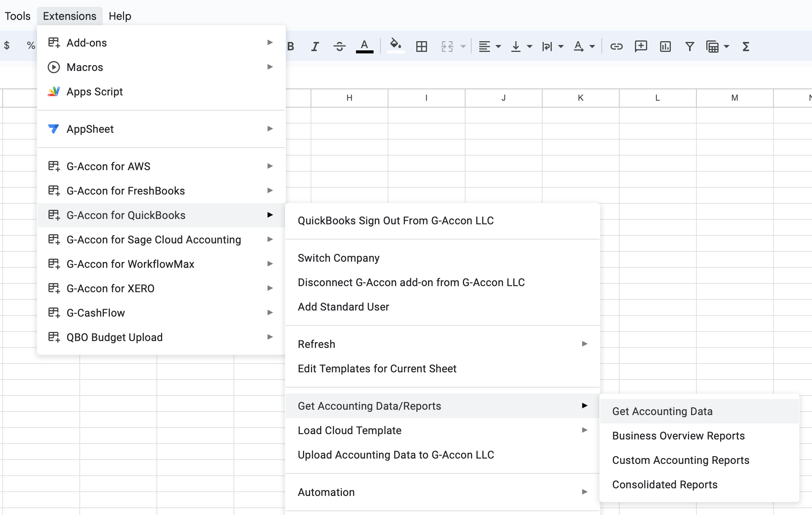Expand the Refresh submenu
The image size is (812, 515).
click(443, 344)
